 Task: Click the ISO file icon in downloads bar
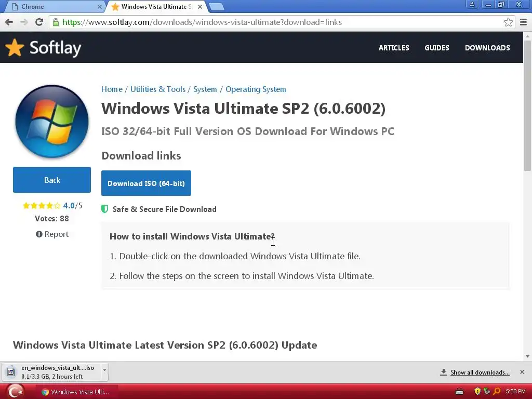(x=11, y=372)
